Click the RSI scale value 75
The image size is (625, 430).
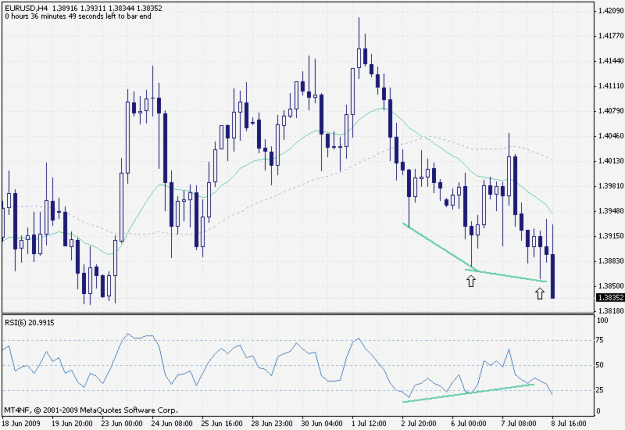(600, 340)
